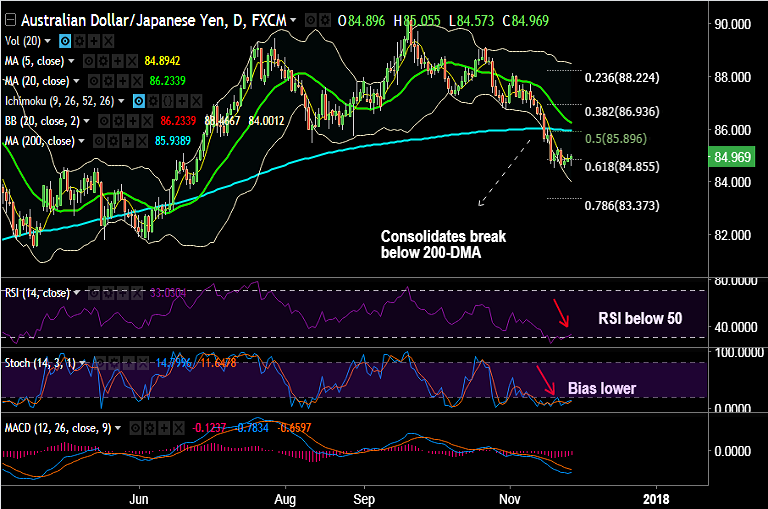Open settings gear for the main symbol
The width and height of the screenshot is (768, 509).
[325, 21]
